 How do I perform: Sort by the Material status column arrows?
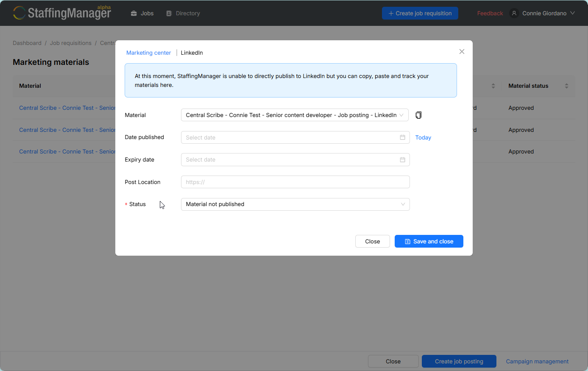[x=566, y=86]
